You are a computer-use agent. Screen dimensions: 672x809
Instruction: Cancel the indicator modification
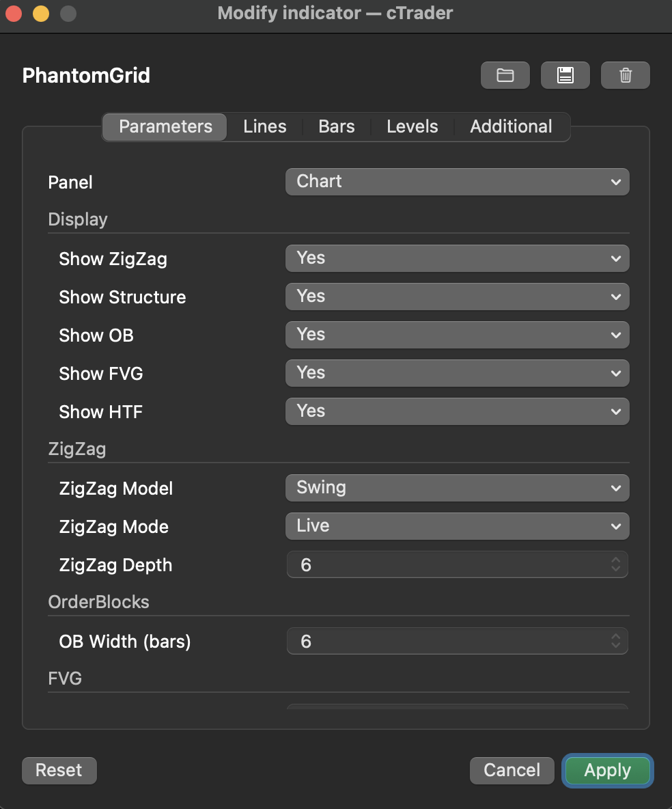512,770
